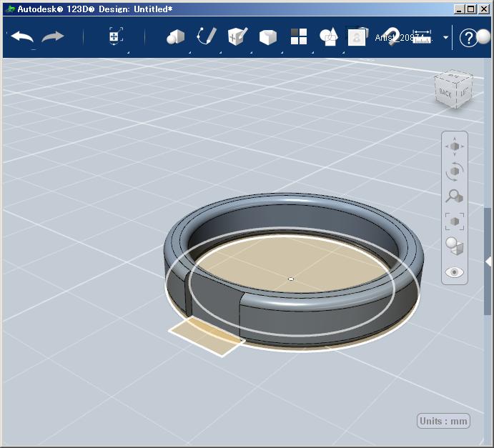This screenshot has height=448, width=494.
Task: Click the Units : mm button
Action: coord(443,421)
